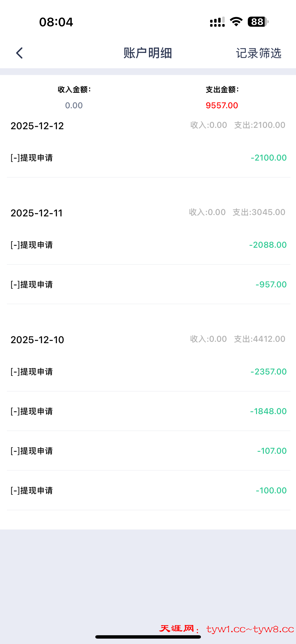
Task: Tap the Wi-Fi status icon
Action: pos(236,22)
